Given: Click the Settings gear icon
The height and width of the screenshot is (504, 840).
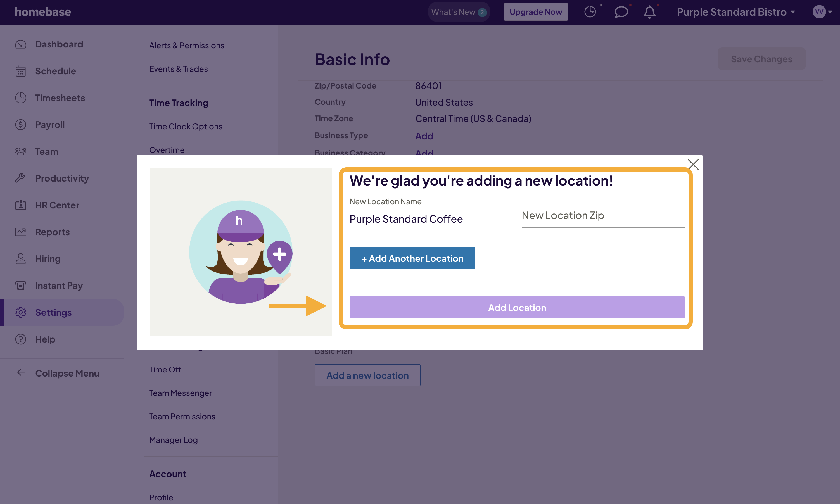Looking at the screenshot, I should coord(21,312).
